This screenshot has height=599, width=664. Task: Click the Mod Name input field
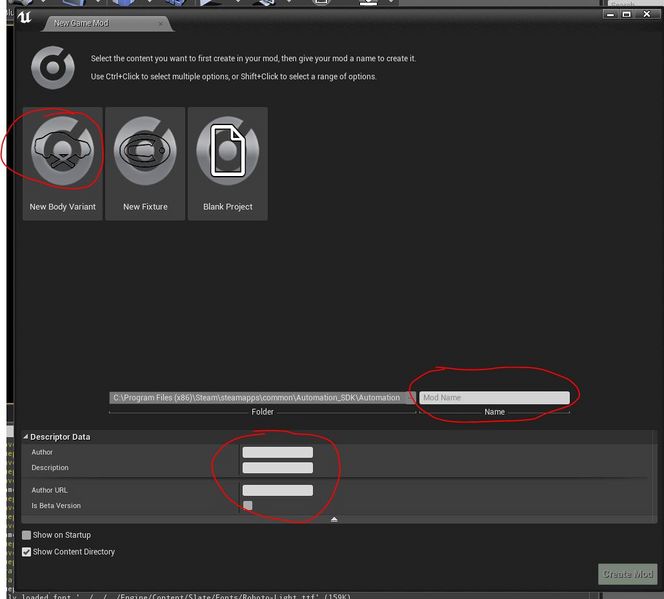pyautogui.click(x=494, y=397)
